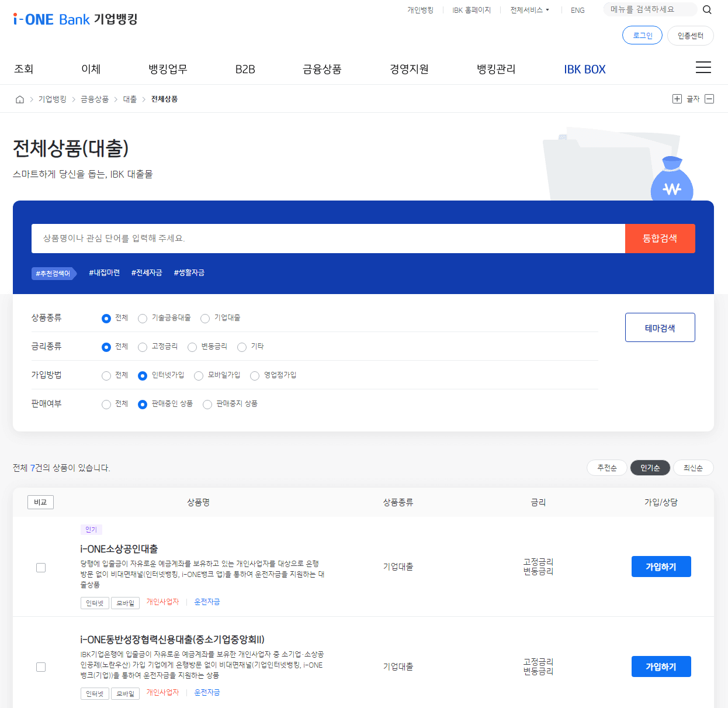The image size is (728, 708).
Task: Click the product search input field
Action: click(x=327, y=239)
